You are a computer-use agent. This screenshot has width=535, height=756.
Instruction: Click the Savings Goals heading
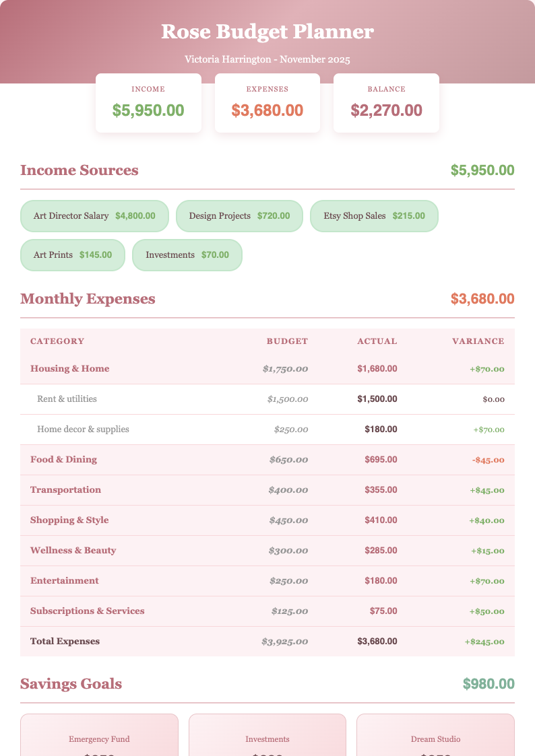click(x=71, y=684)
